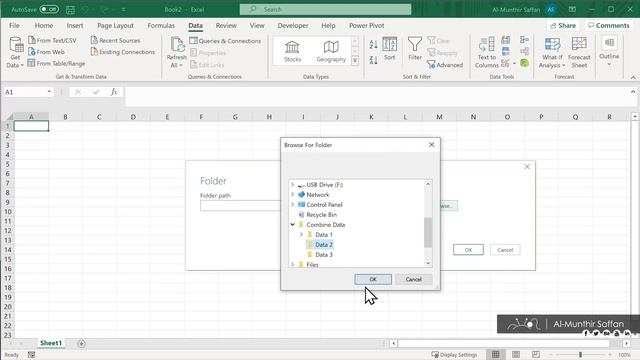
Task: Collapse the Combine Data folder
Action: click(x=292, y=224)
